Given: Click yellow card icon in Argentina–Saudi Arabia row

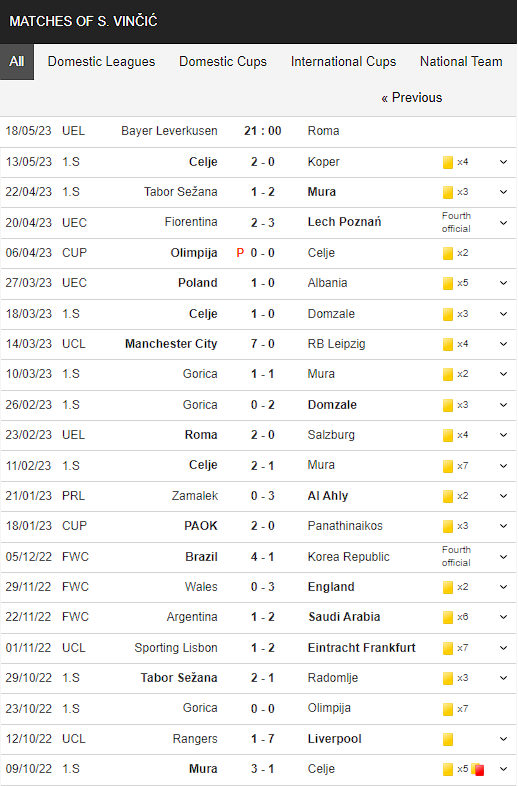Looking at the screenshot, I should pyautogui.click(x=448, y=618).
